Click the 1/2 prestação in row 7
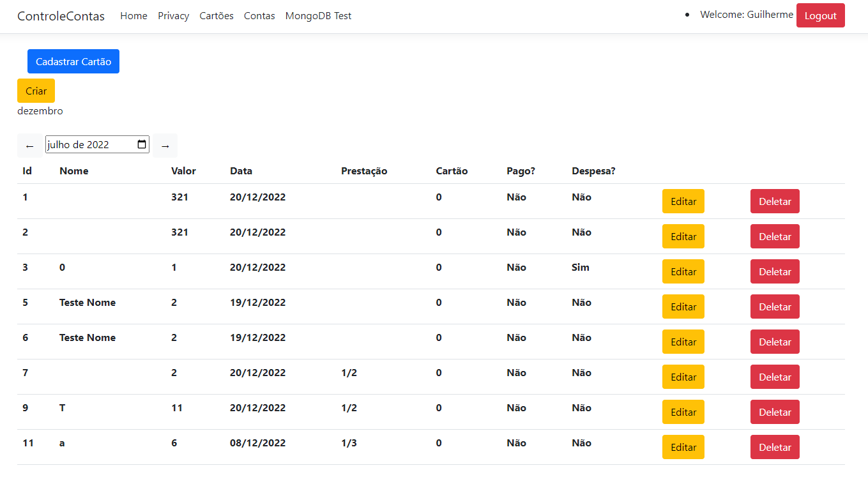 [349, 373]
